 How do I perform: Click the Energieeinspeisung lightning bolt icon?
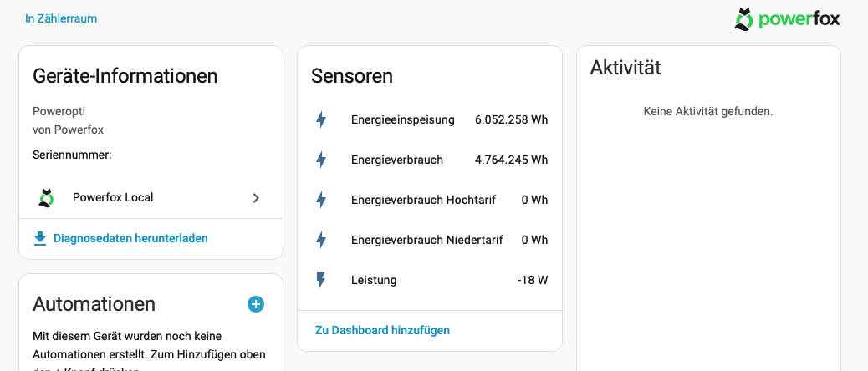tap(321, 120)
